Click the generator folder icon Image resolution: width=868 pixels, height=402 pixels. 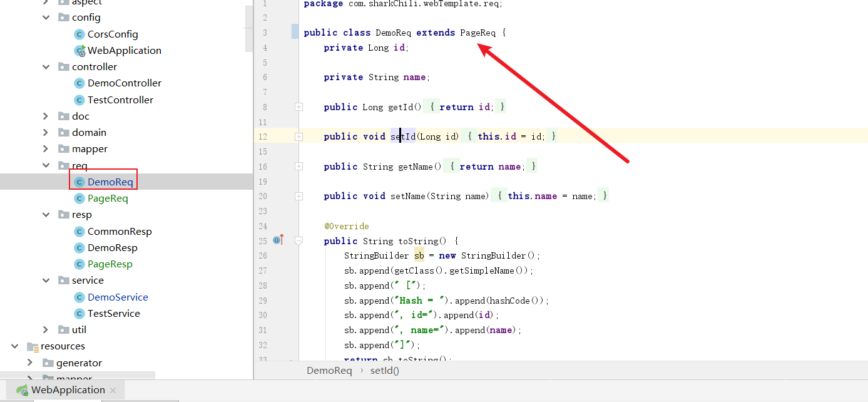pyautogui.click(x=48, y=363)
